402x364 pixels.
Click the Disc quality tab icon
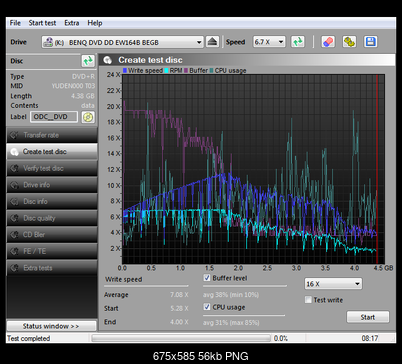[14, 218]
